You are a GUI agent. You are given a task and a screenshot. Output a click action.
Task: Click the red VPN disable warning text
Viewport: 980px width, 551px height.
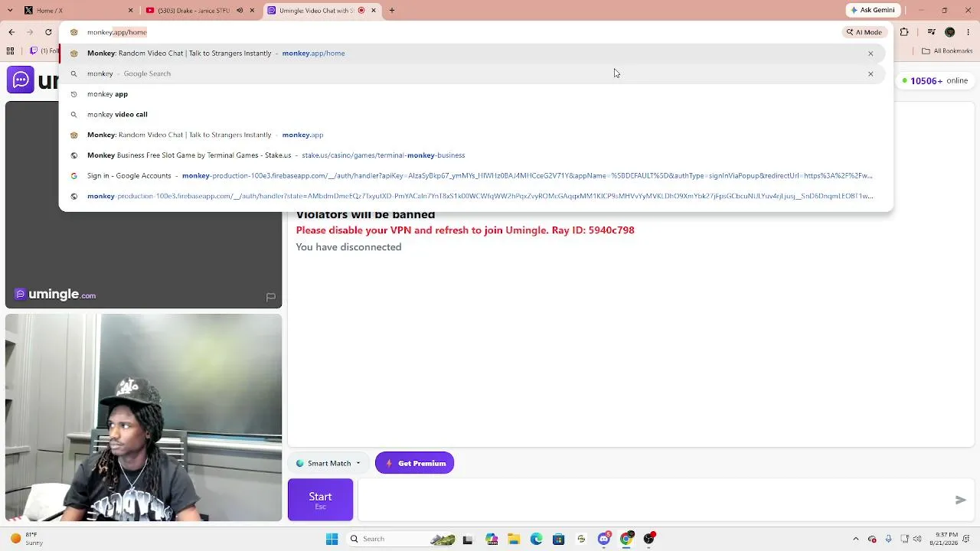465,230
